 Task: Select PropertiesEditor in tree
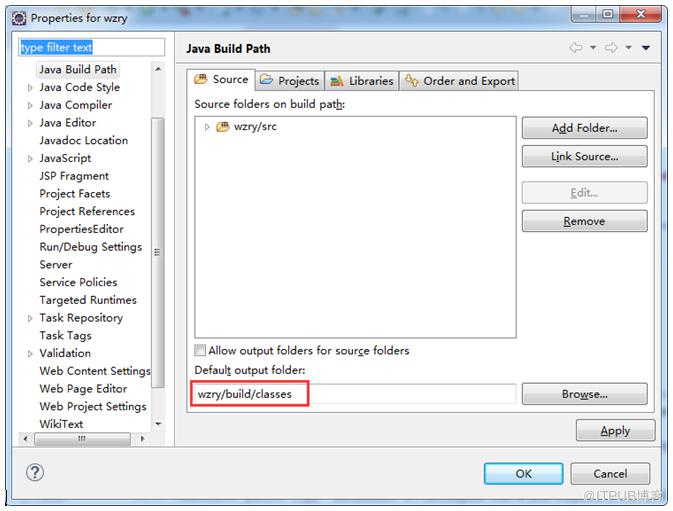pos(82,230)
